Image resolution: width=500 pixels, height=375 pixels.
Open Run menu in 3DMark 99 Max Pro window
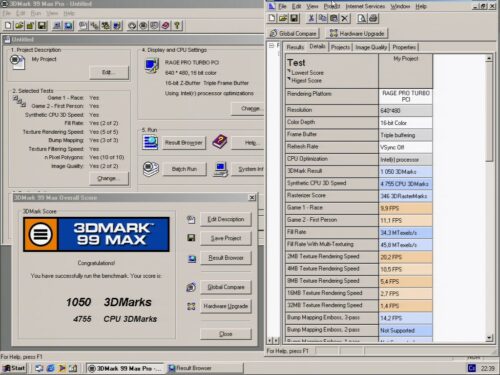click(x=36, y=13)
